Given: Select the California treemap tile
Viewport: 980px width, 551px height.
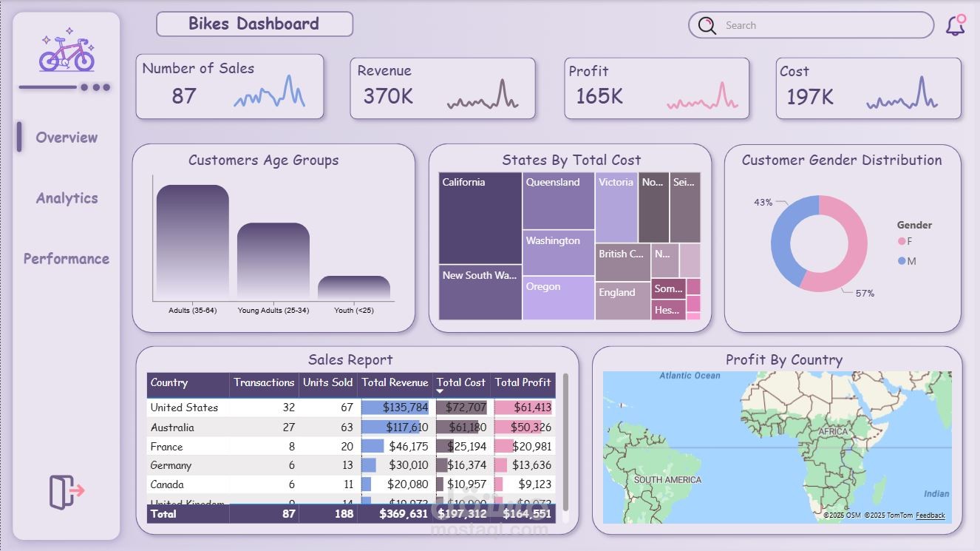Looking at the screenshot, I should coord(480,218).
